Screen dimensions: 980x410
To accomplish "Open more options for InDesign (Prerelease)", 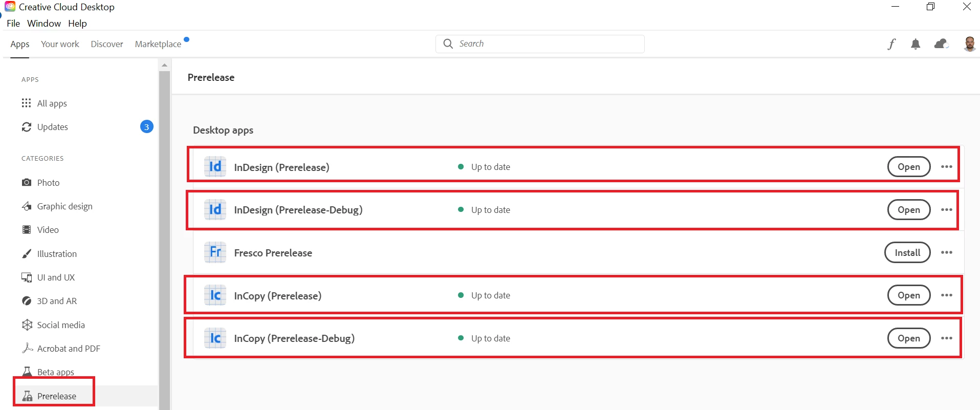I will click(947, 167).
